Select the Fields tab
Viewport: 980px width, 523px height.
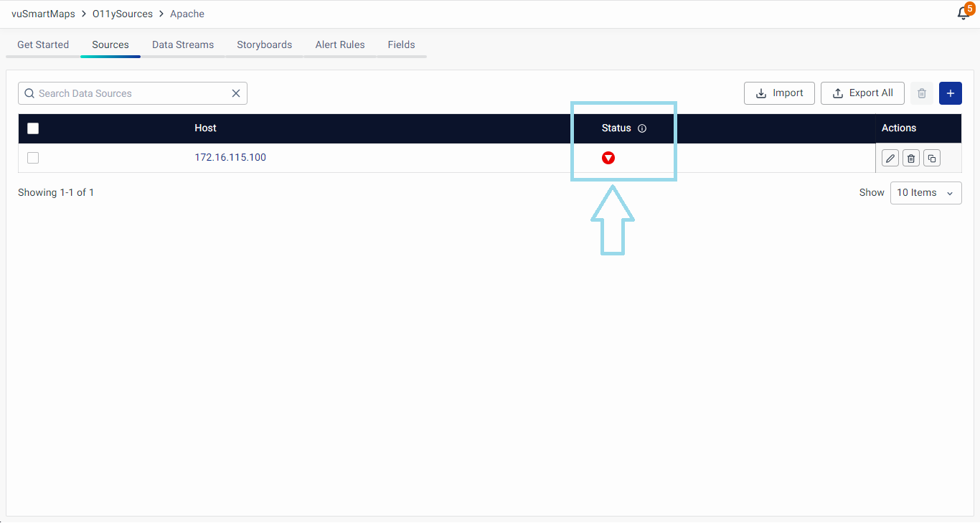[401, 44]
